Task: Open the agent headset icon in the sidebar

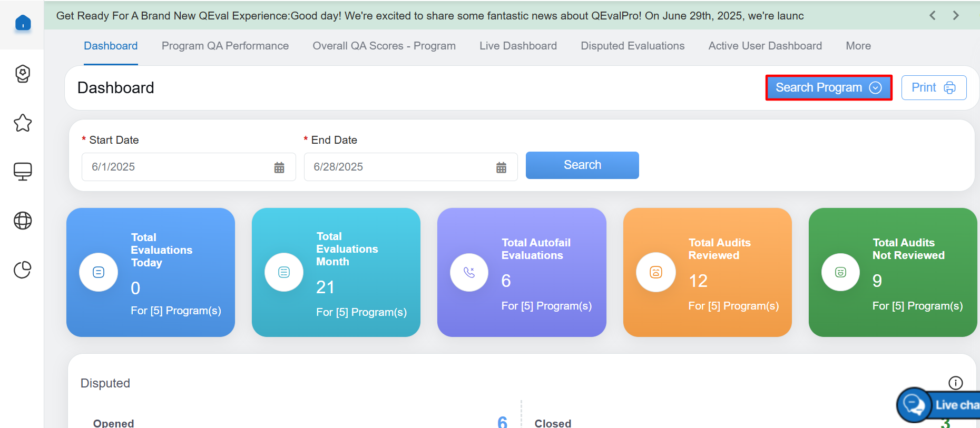Action: point(23,74)
